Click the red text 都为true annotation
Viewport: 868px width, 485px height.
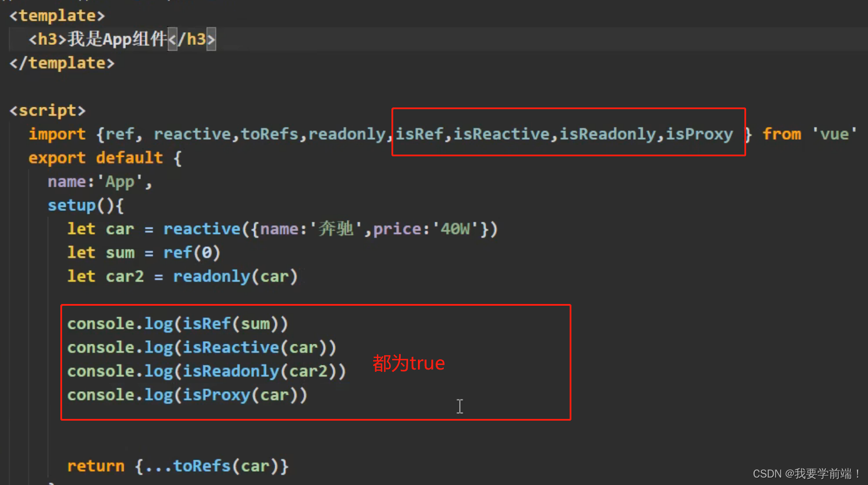[x=409, y=363]
